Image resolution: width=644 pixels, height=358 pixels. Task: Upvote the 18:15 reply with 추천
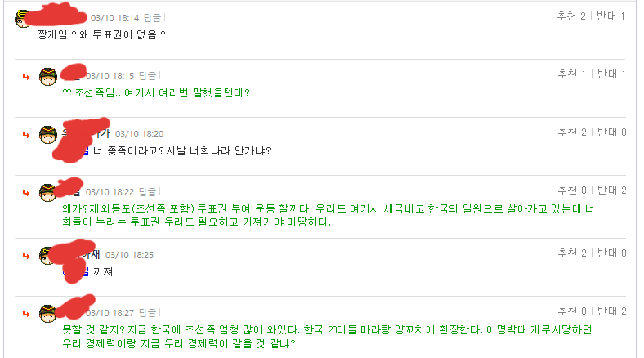coord(571,74)
